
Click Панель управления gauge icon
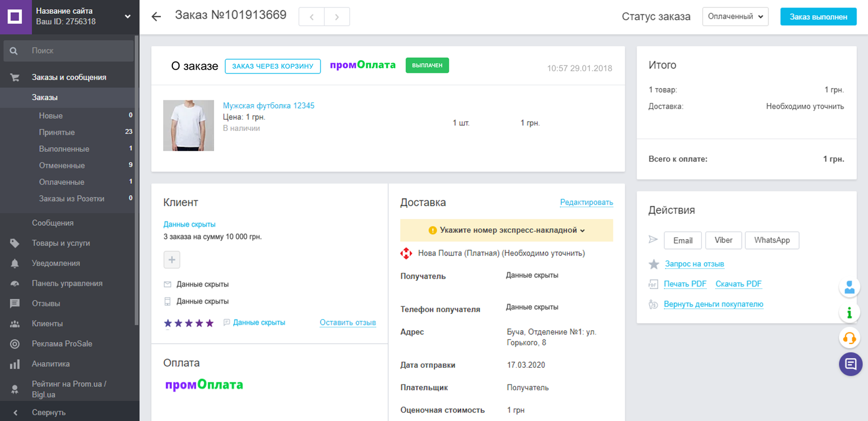point(15,284)
